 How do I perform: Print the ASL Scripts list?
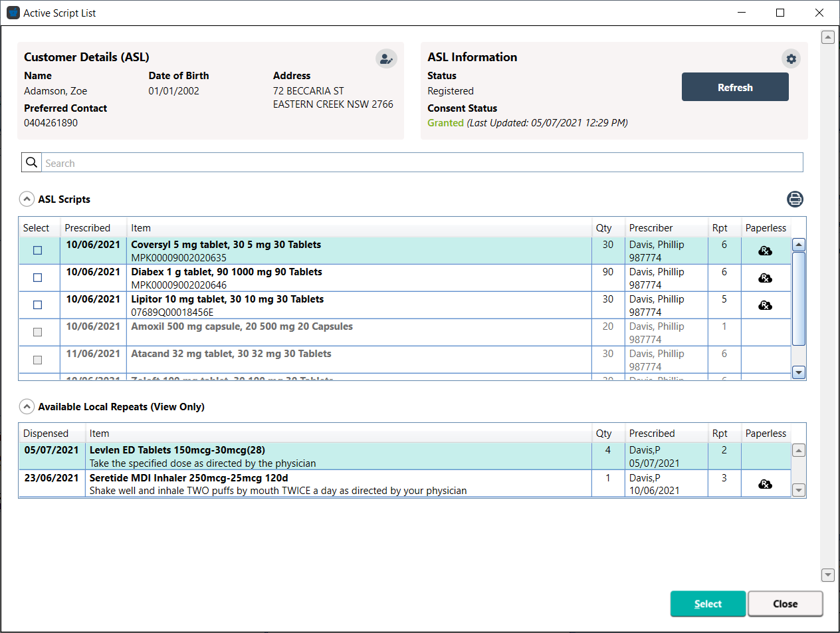795,199
